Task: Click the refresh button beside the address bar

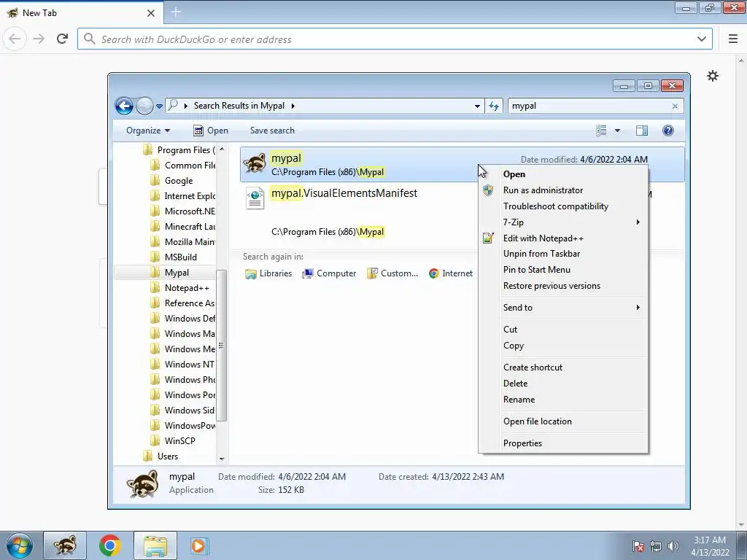Action: (x=494, y=106)
